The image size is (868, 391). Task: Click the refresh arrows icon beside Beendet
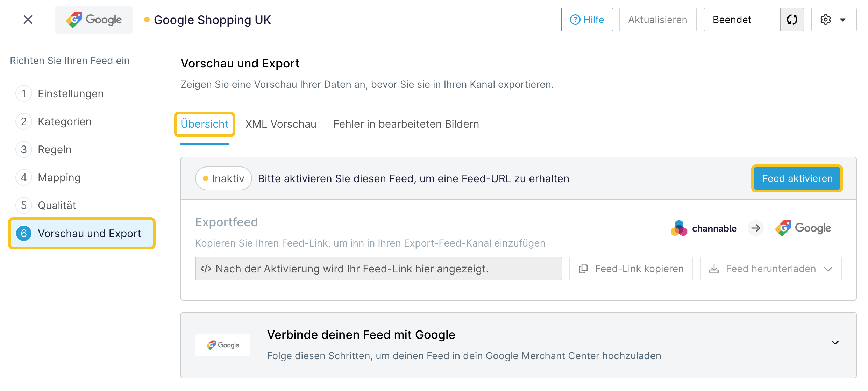[x=792, y=20]
